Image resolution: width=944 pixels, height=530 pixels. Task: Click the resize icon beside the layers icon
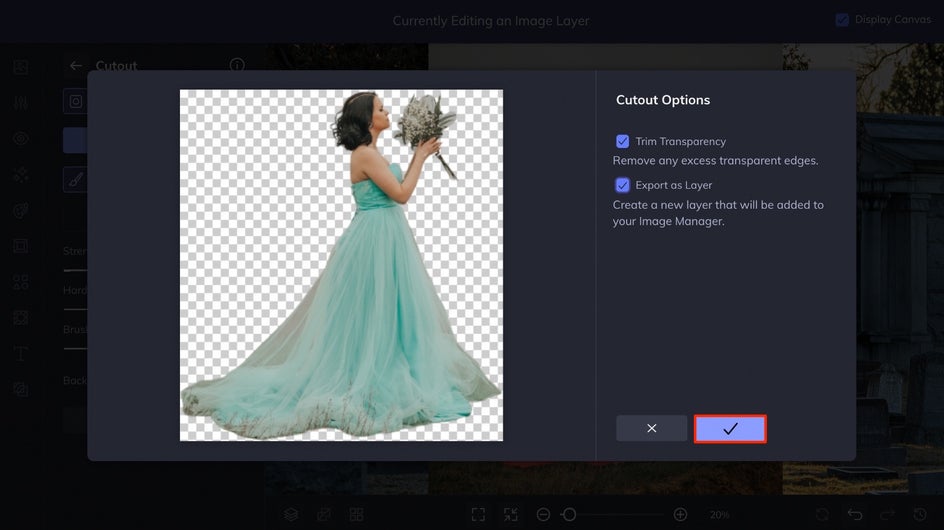pyautogui.click(x=324, y=514)
